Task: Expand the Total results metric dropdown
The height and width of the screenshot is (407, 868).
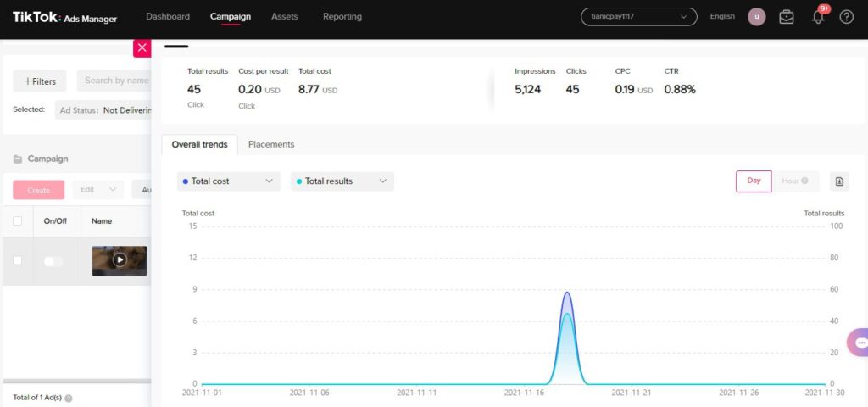Action: pyautogui.click(x=342, y=181)
